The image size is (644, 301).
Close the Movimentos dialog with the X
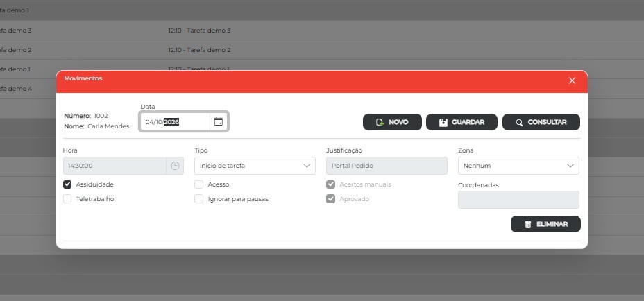pyautogui.click(x=572, y=80)
